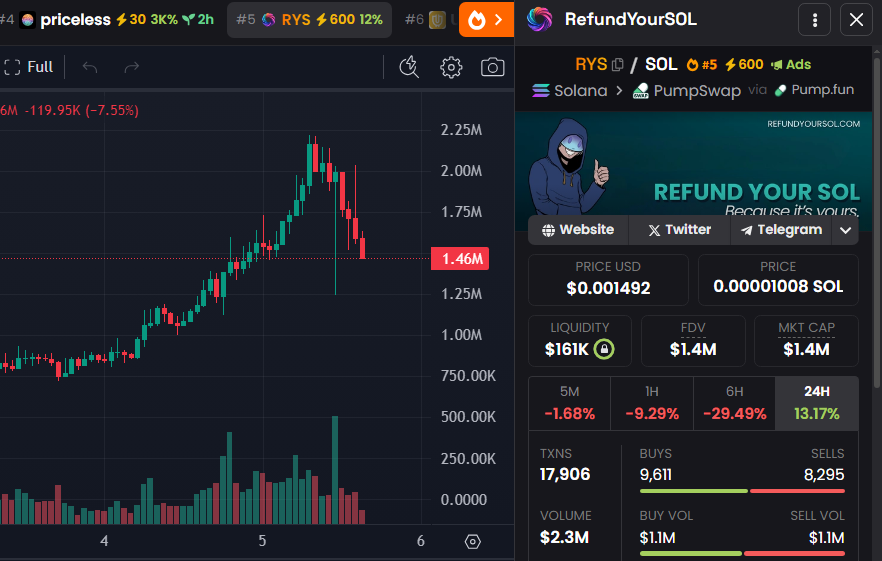Open the trending fire icon button
This screenshot has height=561, width=882.
(x=487, y=20)
